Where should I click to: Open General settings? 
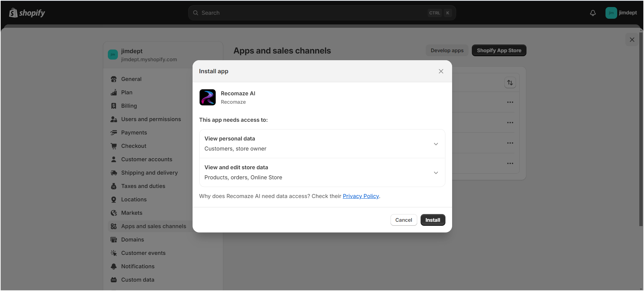131,79
